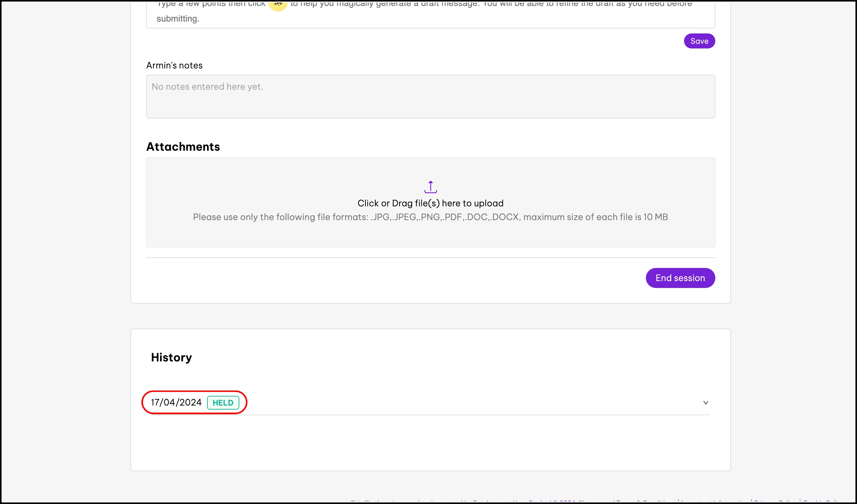The image size is (857, 504).
Task: Click the allowed file formats hint line
Action: [430, 217]
